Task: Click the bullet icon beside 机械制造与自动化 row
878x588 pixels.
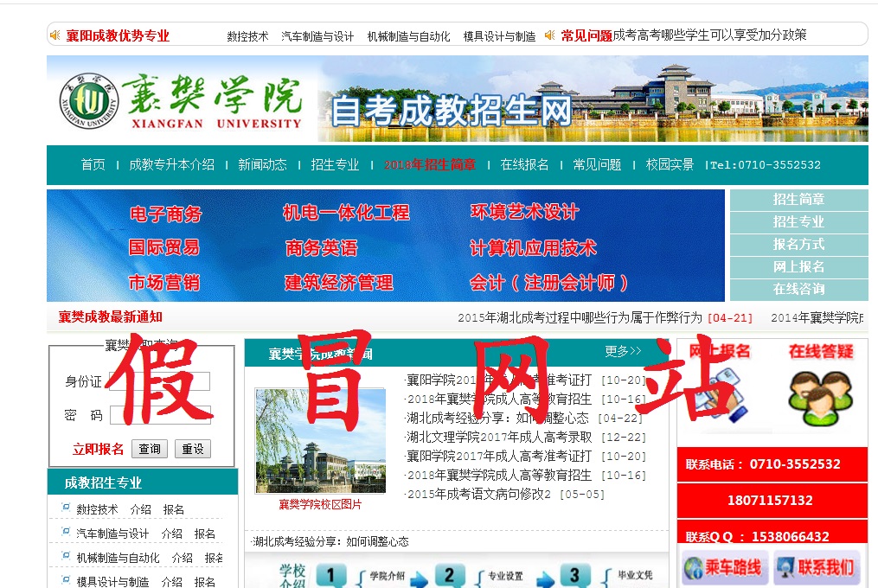Action: 66,556
